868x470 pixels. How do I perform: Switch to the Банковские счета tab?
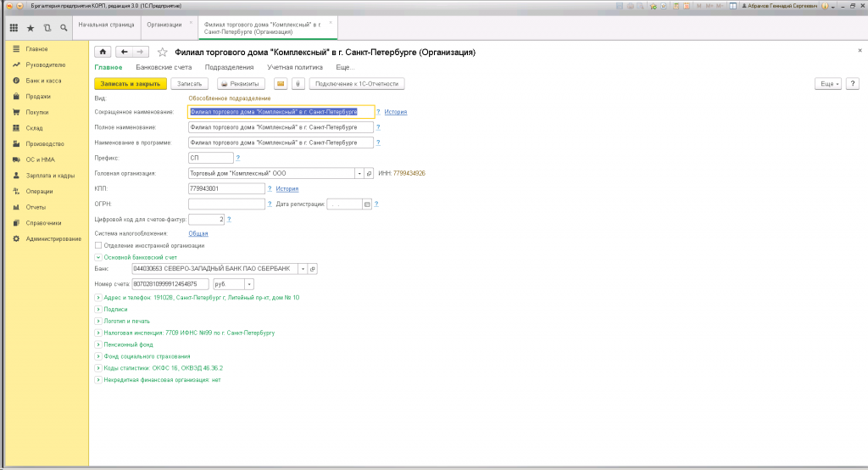pyautogui.click(x=164, y=67)
